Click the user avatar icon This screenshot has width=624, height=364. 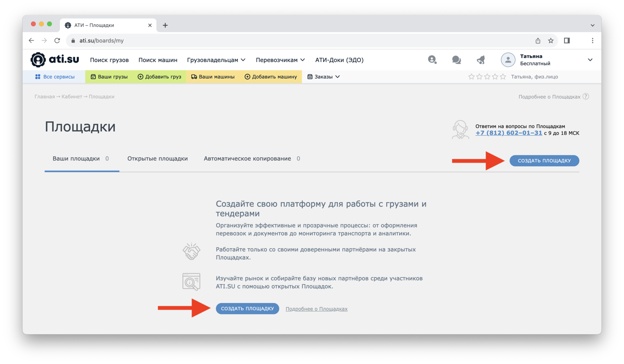[x=508, y=60]
